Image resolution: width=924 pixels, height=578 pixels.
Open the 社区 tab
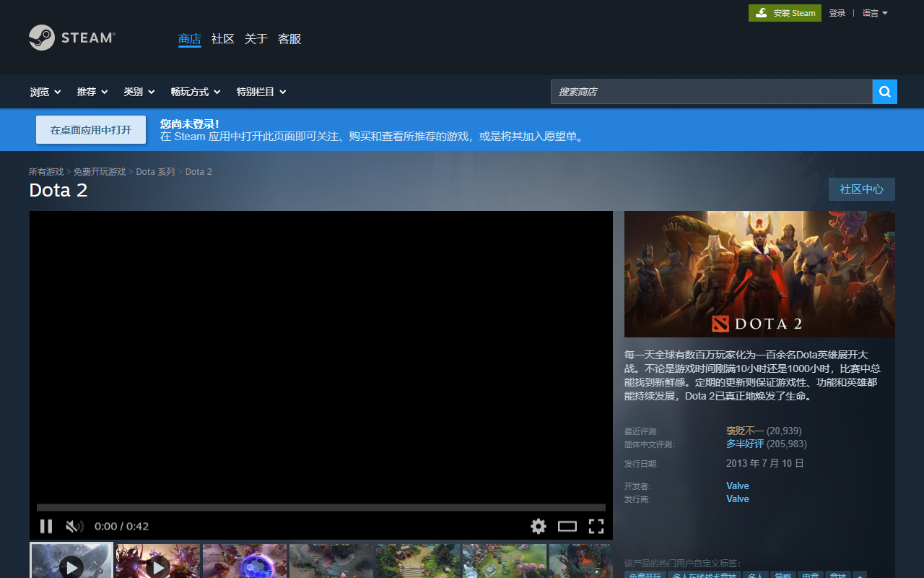coord(223,39)
